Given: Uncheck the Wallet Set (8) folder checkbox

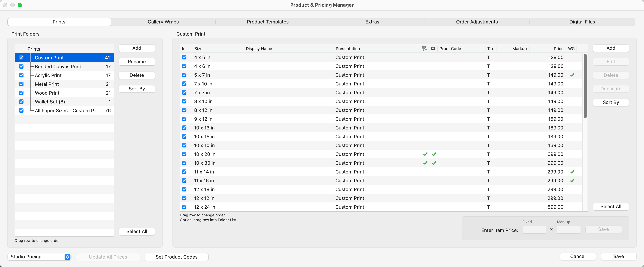Looking at the screenshot, I should [21, 102].
